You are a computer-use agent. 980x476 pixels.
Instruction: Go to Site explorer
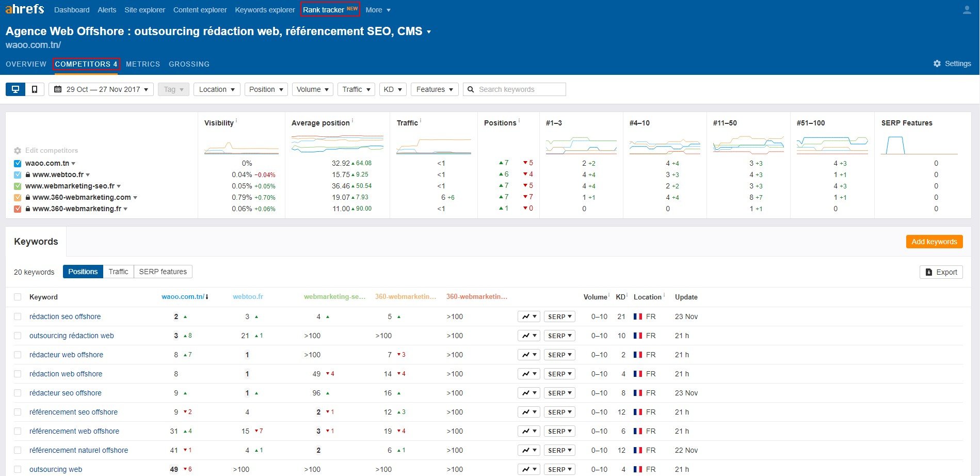pyautogui.click(x=144, y=10)
